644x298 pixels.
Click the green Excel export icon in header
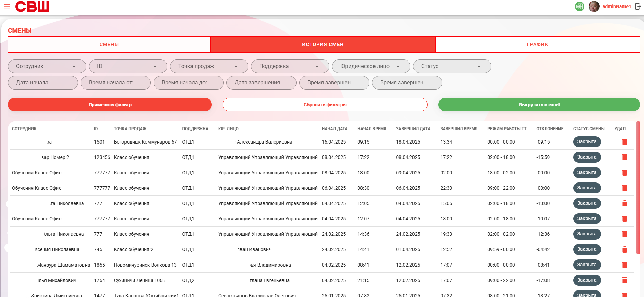579,6
